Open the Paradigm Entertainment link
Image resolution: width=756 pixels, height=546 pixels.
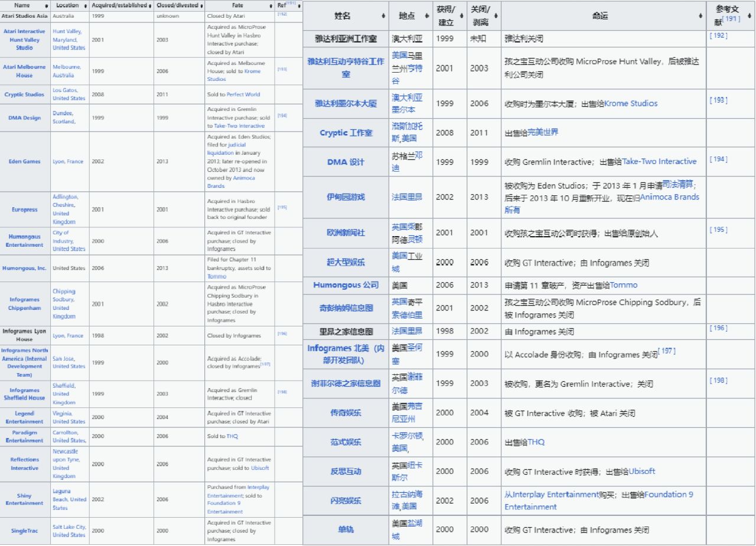[24, 436]
